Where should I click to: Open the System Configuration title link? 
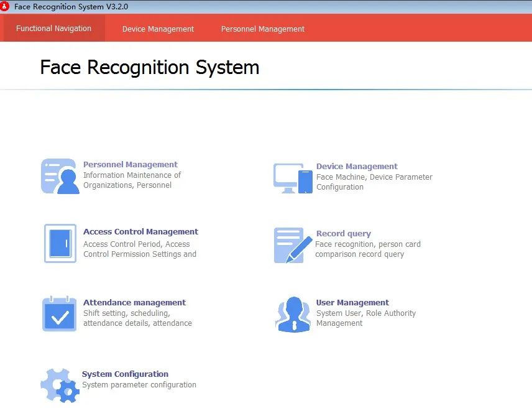click(x=125, y=374)
